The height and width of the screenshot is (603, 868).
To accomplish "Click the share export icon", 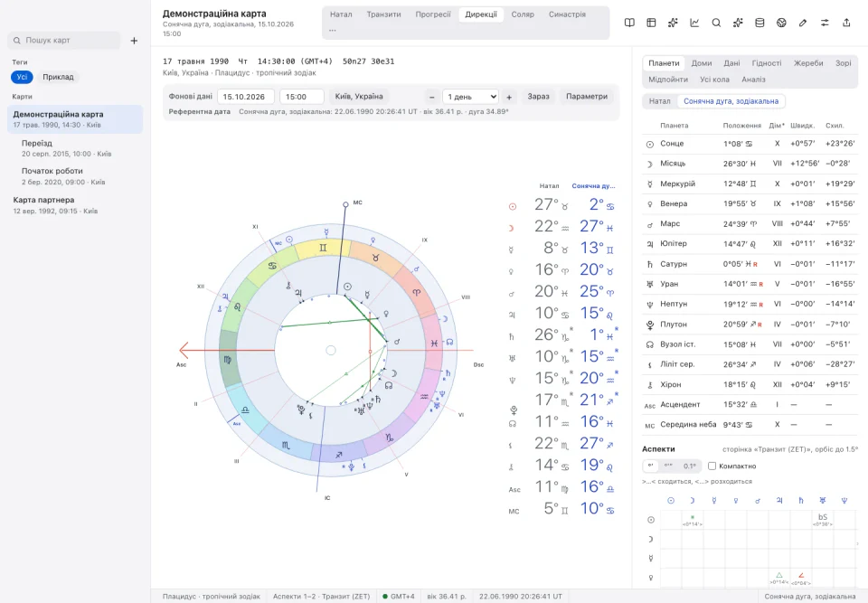I will click(x=846, y=23).
